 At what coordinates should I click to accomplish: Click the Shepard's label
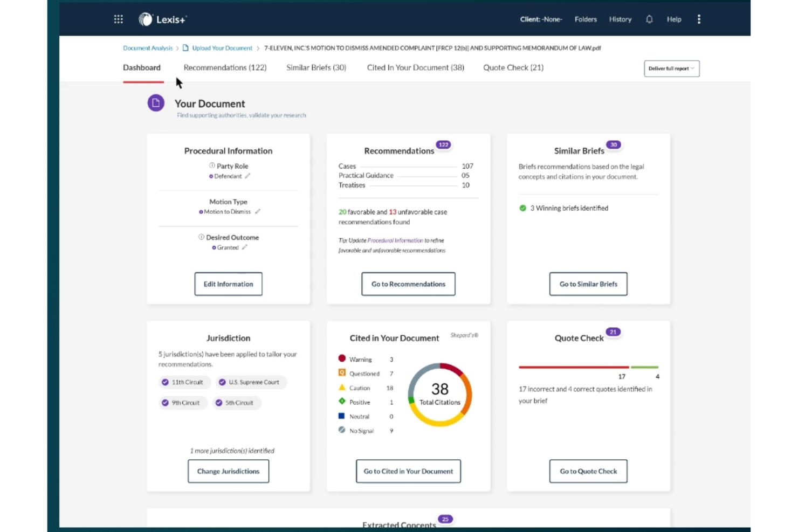[464, 335]
